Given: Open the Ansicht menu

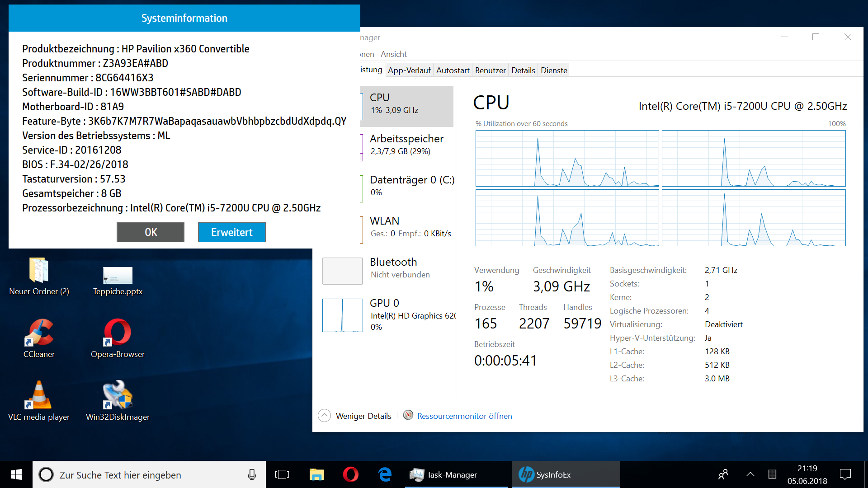Looking at the screenshot, I should [x=393, y=54].
